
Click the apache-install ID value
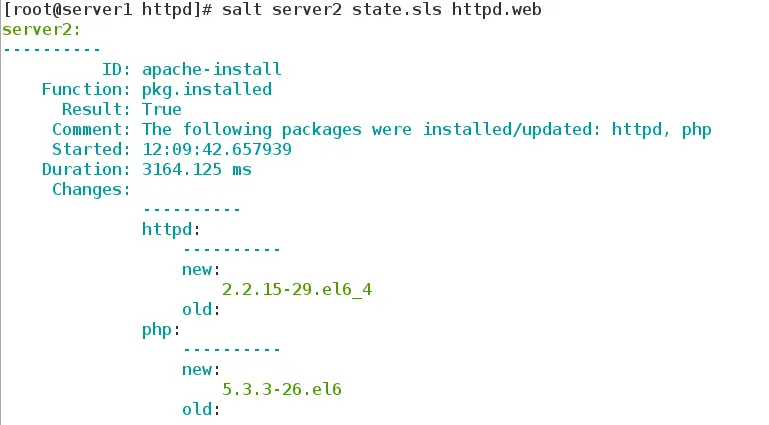[212, 69]
